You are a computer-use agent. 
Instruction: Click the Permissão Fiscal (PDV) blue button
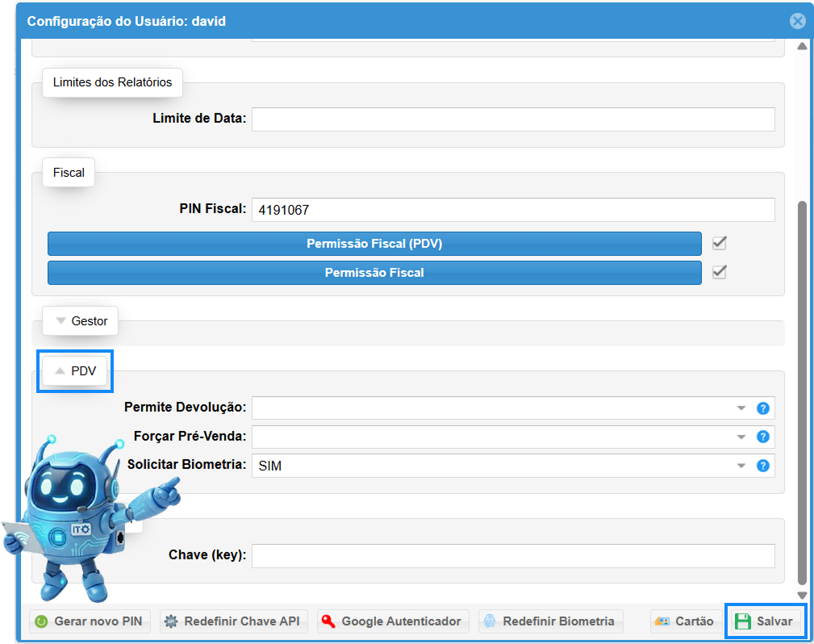(x=374, y=244)
